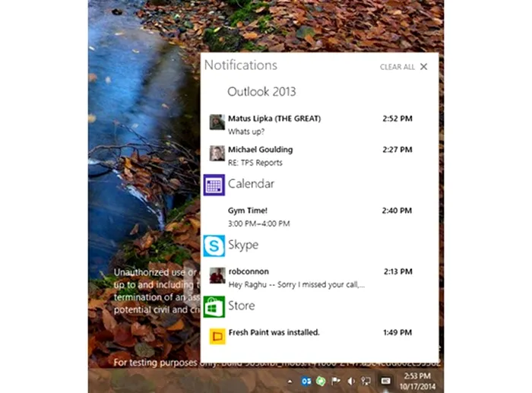The width and height of the screenshot is (532, 393).
Task: Toggle the notifications tray icon
Action: click(x=385, y=381)
